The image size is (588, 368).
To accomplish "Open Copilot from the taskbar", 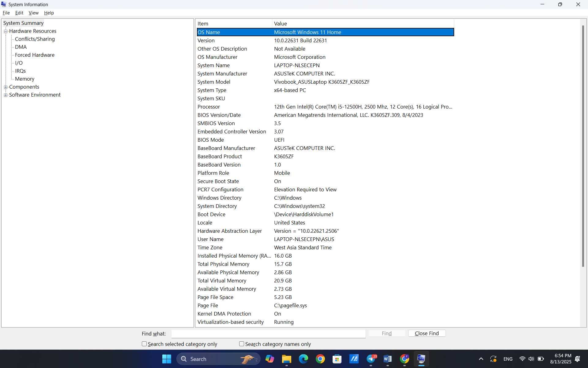I will pyautogui.click(x=270, y=359).
